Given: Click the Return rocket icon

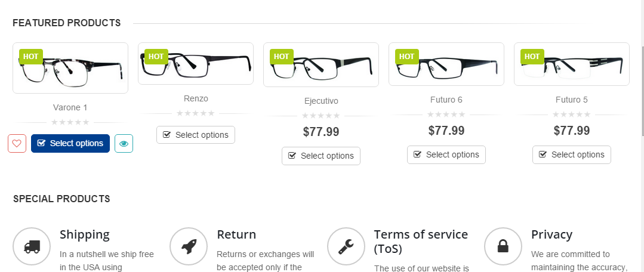Looking at the screenshot, I should 189,246.
